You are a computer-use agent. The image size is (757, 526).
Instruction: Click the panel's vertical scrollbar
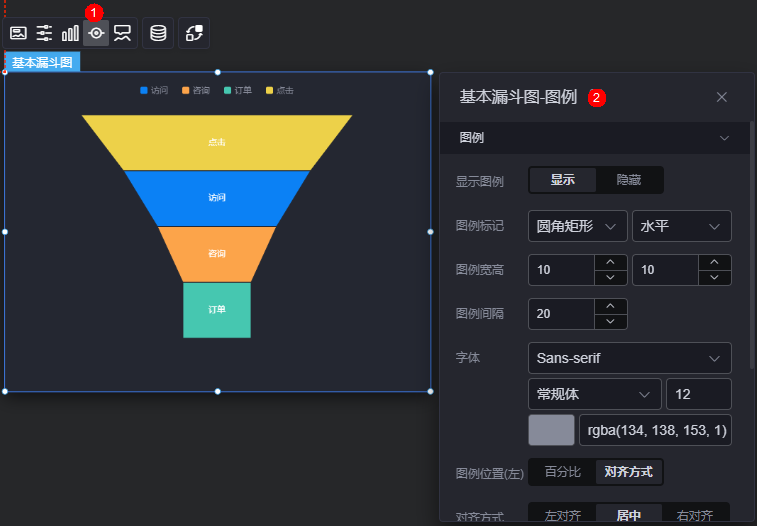pyautogui.click(x=752, y=244)
